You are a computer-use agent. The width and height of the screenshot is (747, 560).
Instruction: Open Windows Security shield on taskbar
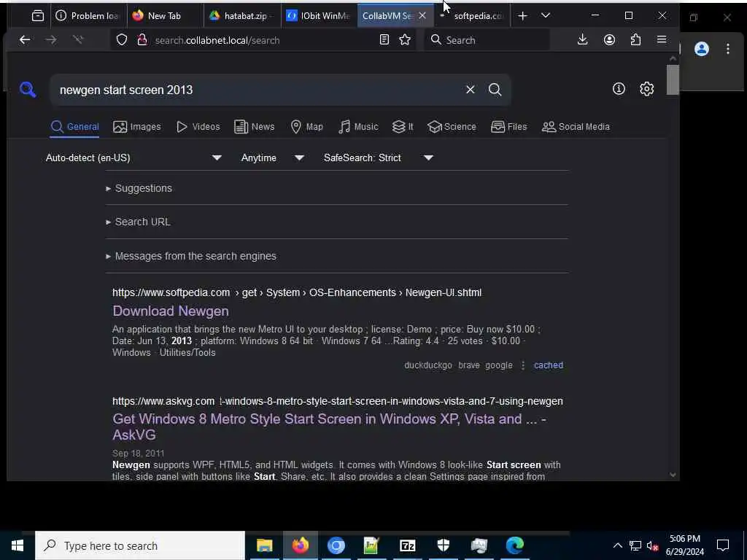443,545
